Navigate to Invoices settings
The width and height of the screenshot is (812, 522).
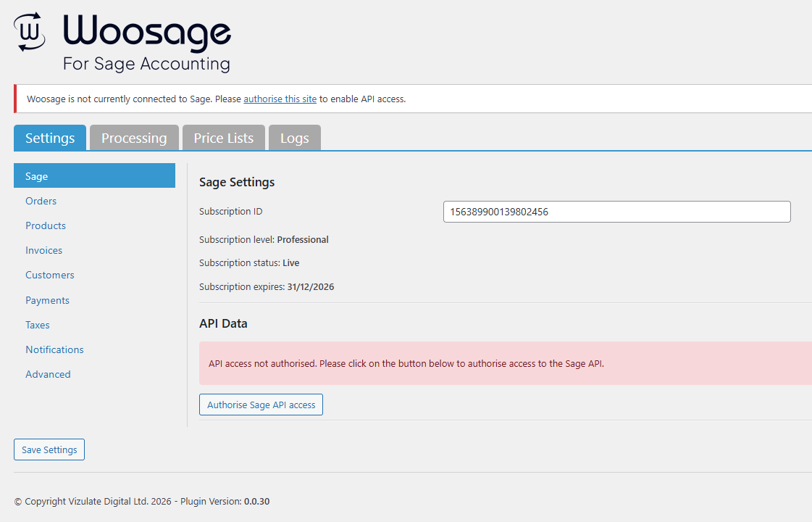tap(43, 250)
